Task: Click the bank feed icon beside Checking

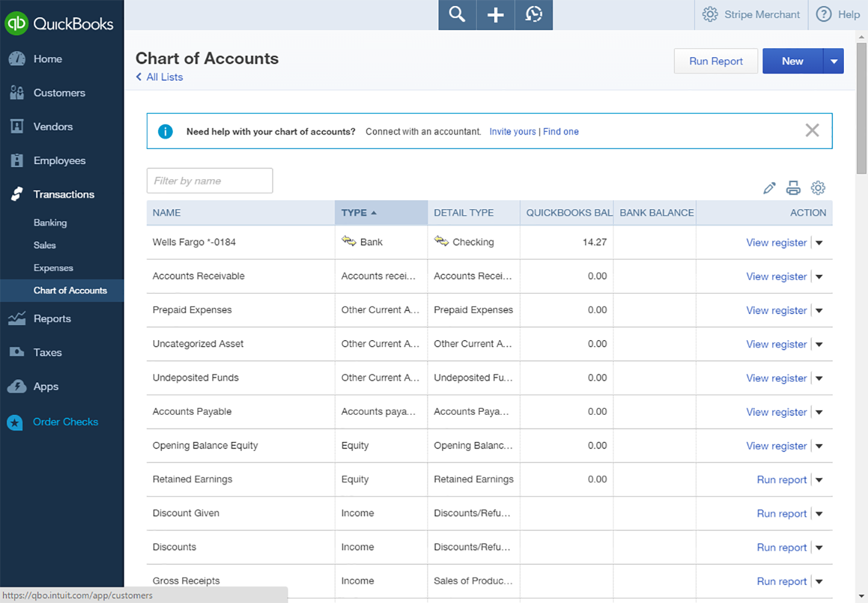Action: coord(442,241)
